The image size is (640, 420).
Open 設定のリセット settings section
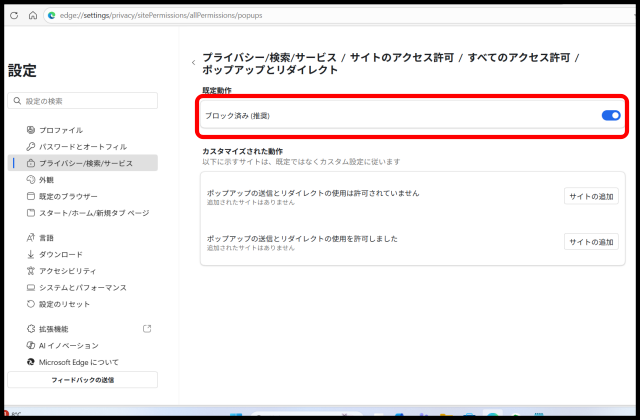click(x=82, y=304)
